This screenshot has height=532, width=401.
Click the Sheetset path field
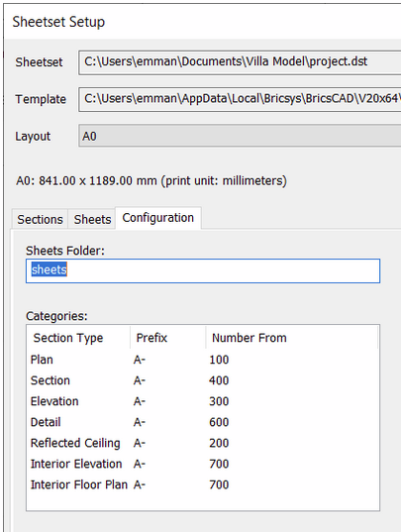click(x=240, y=62)
